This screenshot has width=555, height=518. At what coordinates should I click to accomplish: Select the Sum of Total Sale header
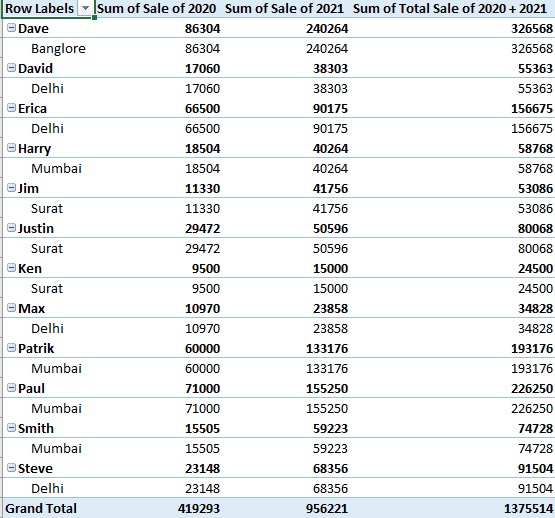[x=450, y=8]
